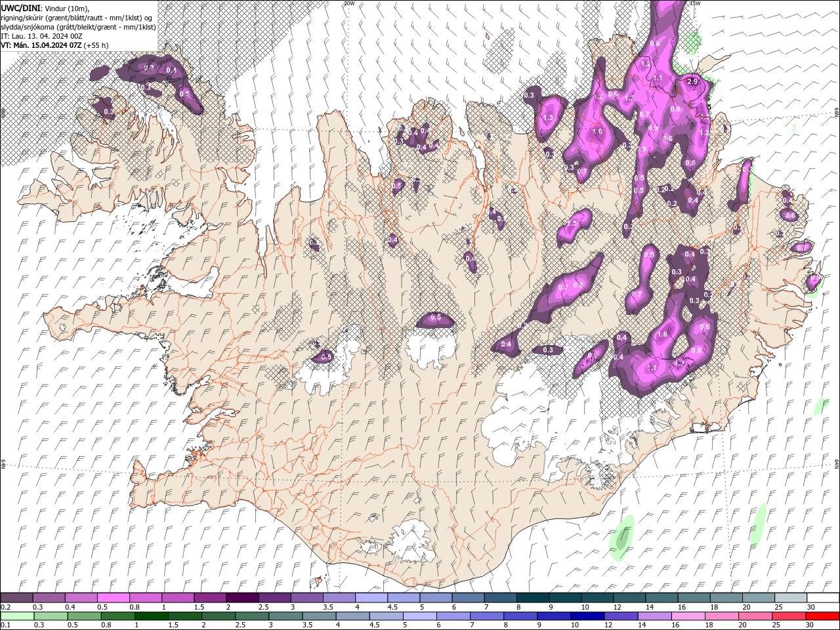Click the light pink lower swatch between 16 and 18

687,616
